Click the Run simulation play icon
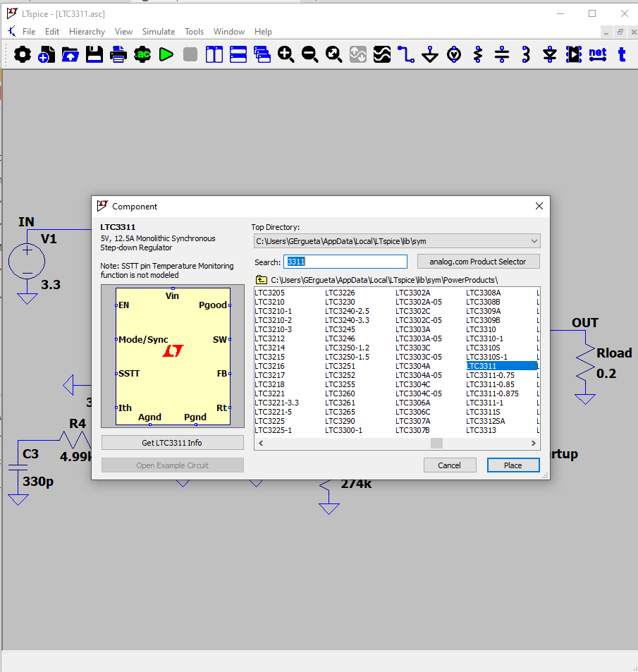The height and width of the screenshot is (672, 638). tap(166, 54)
